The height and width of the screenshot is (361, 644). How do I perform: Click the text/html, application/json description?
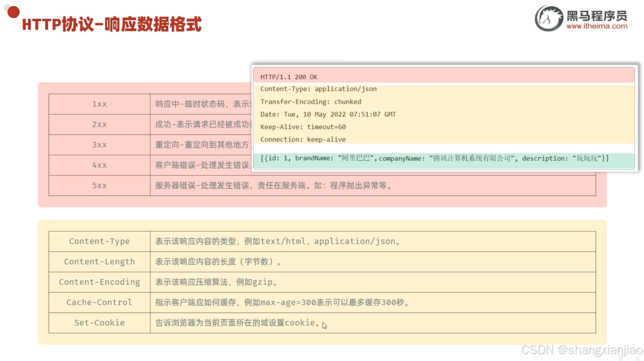click(x=278, y=241)
